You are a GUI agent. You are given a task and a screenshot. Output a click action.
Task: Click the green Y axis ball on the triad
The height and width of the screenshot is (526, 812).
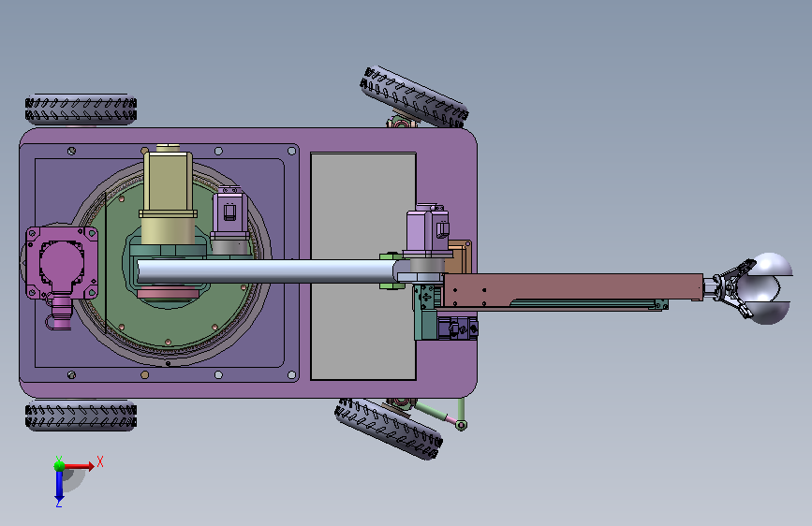tap(60, 466)
